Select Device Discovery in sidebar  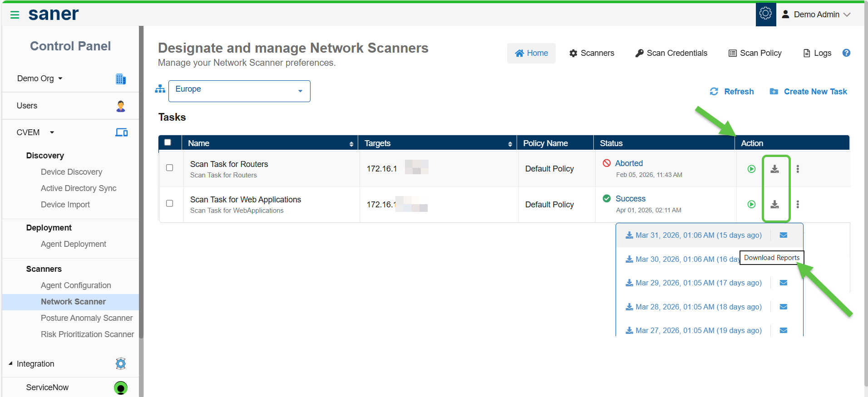click(x=71, y=172)
